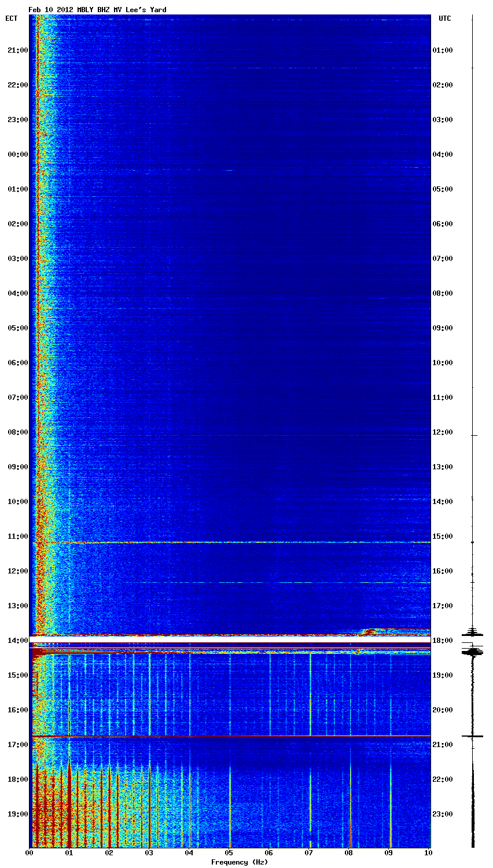This screenshot has height=868, width=493.
Task: Select the 18:00 label on the ECT axis
Action: 17,779
